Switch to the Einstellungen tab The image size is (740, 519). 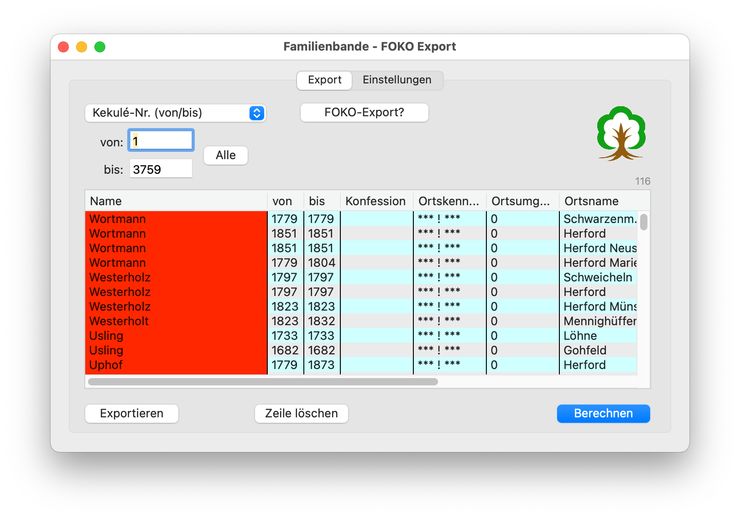pos(397,80)
